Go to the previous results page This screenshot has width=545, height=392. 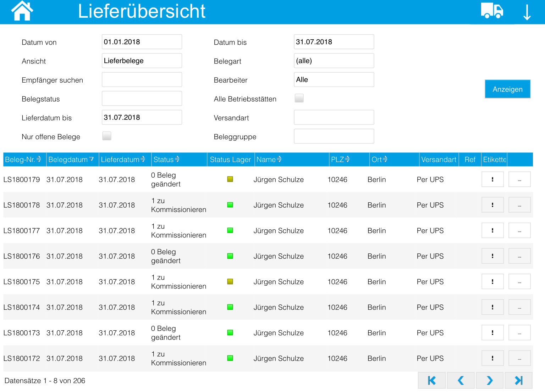(461, 380)
